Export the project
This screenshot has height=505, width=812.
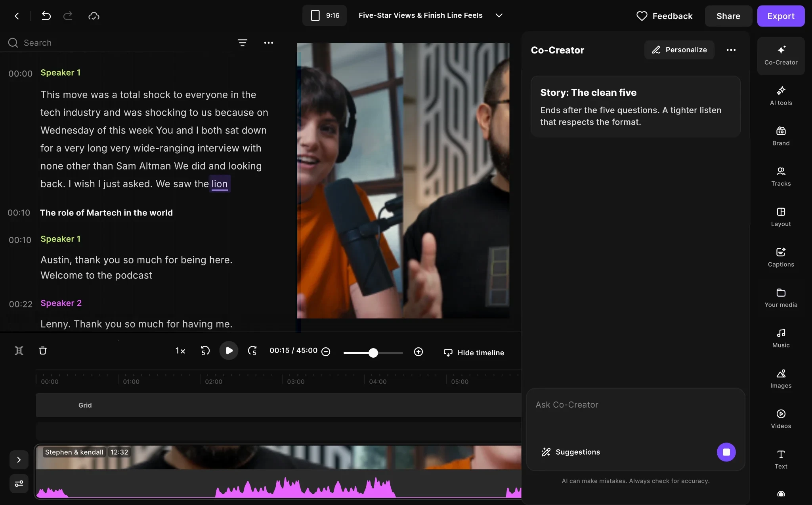click(x=781, y=16)
